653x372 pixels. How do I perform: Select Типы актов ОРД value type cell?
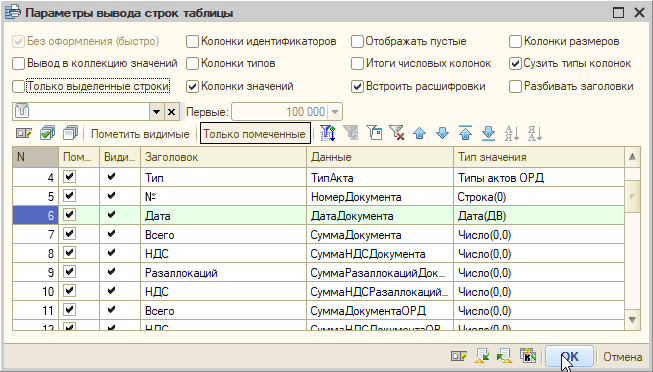(x=539, y=178)
